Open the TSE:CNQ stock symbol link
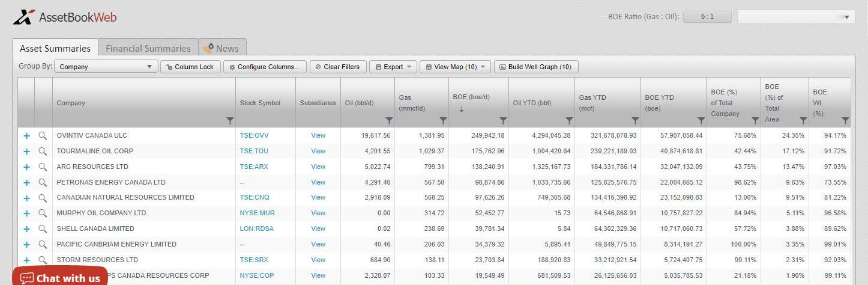This screenshot has height=285, width=868. (x=255, y=198)
